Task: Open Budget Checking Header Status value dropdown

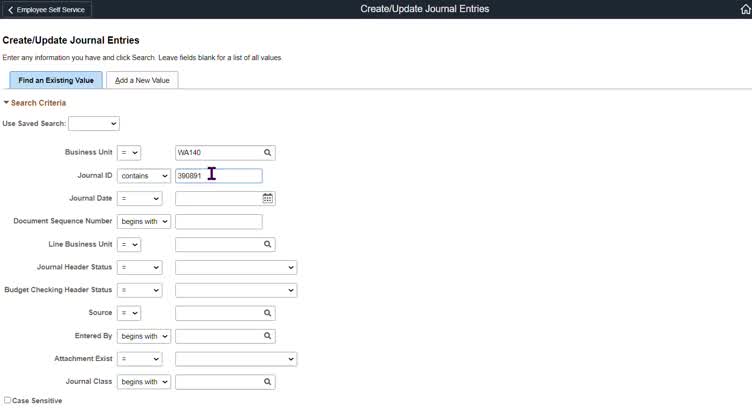Action: 236,290
